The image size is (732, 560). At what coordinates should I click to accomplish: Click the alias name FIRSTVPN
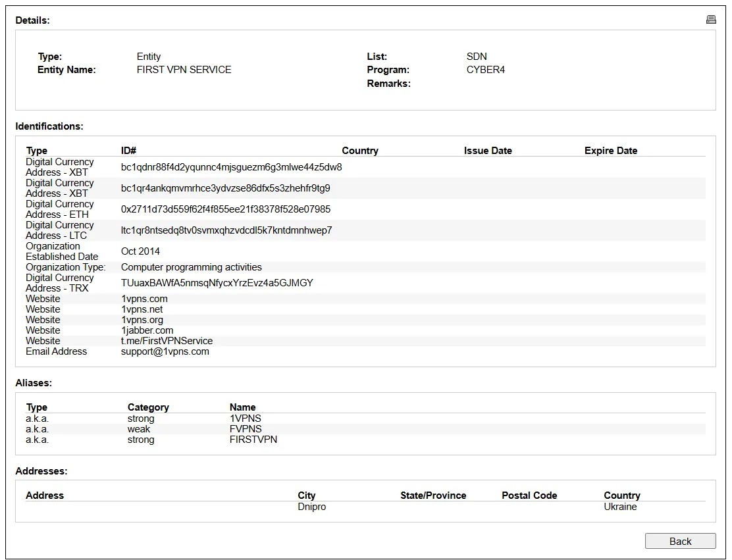point(253,440)
